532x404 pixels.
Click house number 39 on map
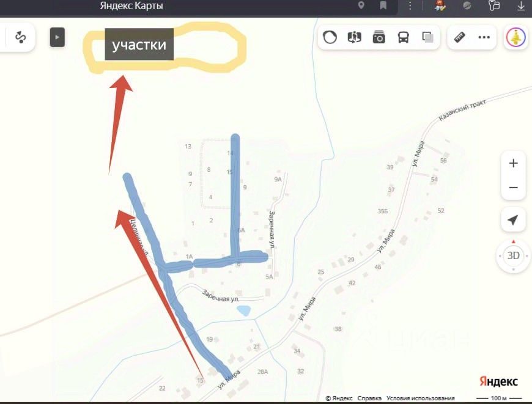[390, 167]
